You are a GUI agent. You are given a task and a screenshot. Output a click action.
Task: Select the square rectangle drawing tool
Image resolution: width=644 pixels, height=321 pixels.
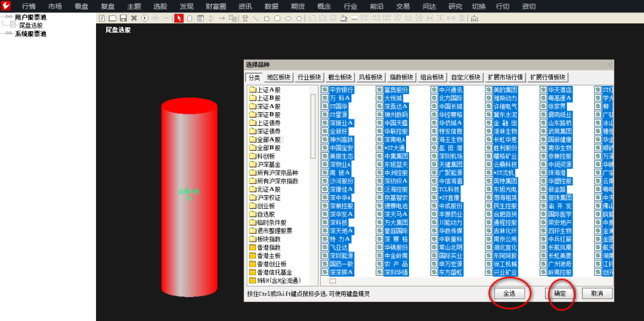[x=267, y=18]
